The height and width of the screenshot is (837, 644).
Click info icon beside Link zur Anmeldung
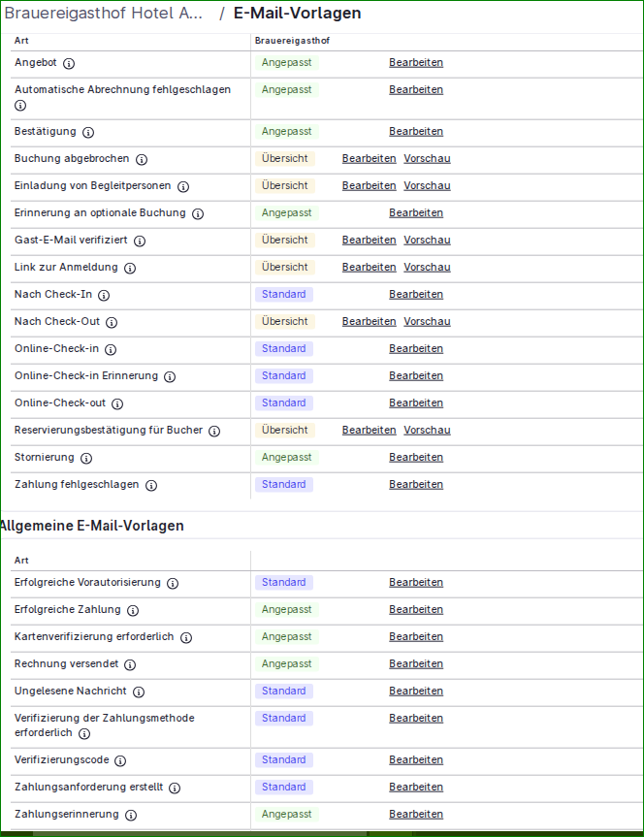click(x=130, y=269)
